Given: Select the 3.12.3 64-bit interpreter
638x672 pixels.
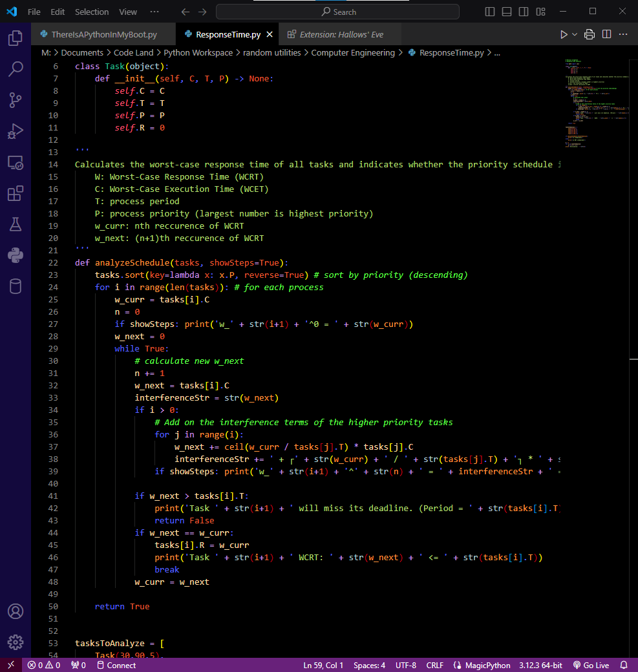Looking at the screenshot, I should pos(540,665).
